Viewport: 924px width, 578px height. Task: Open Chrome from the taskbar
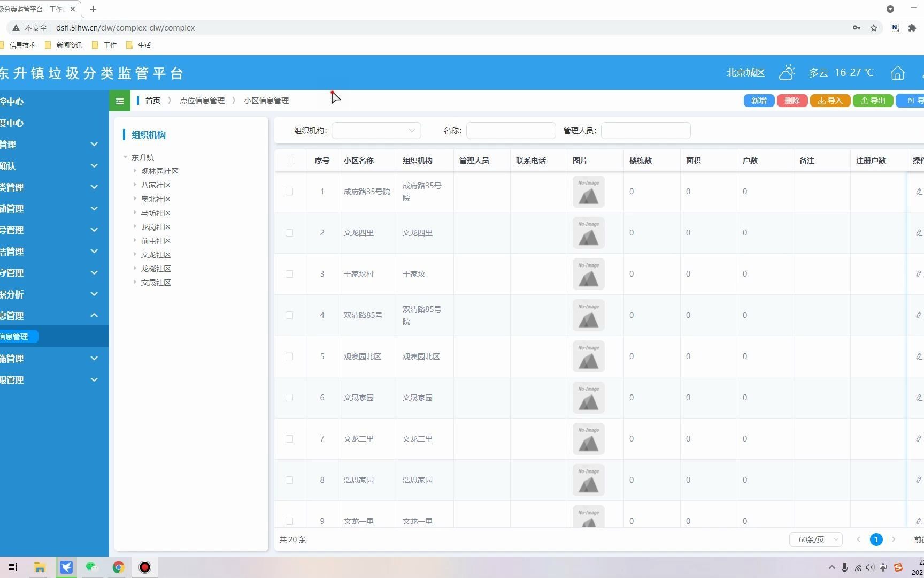pyautogui.click(x=118, y=567)
